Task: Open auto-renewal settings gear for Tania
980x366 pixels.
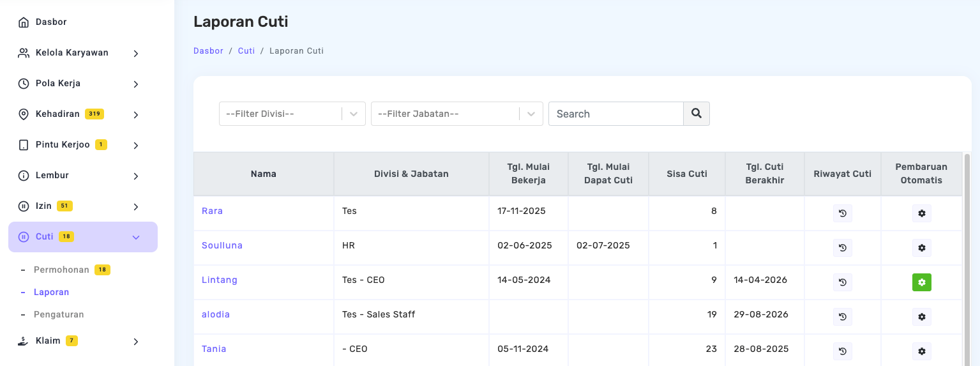Action: point(922,351)
